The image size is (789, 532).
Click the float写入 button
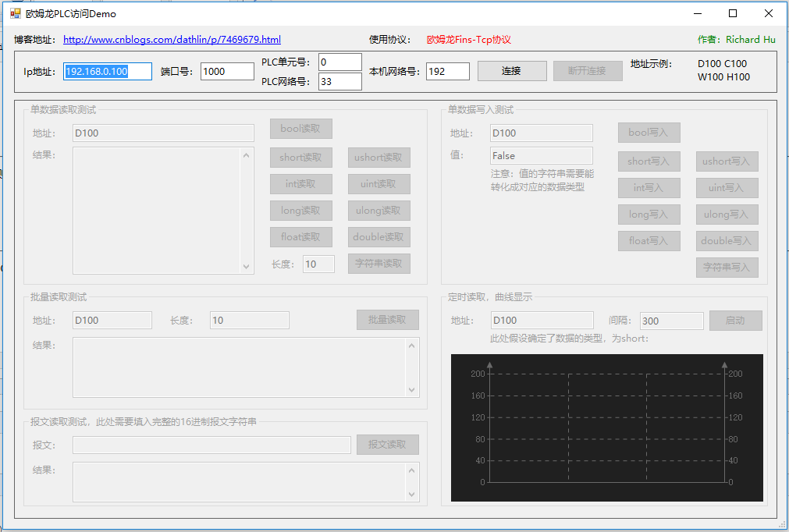pyautogui.click(x=649, y=241)
